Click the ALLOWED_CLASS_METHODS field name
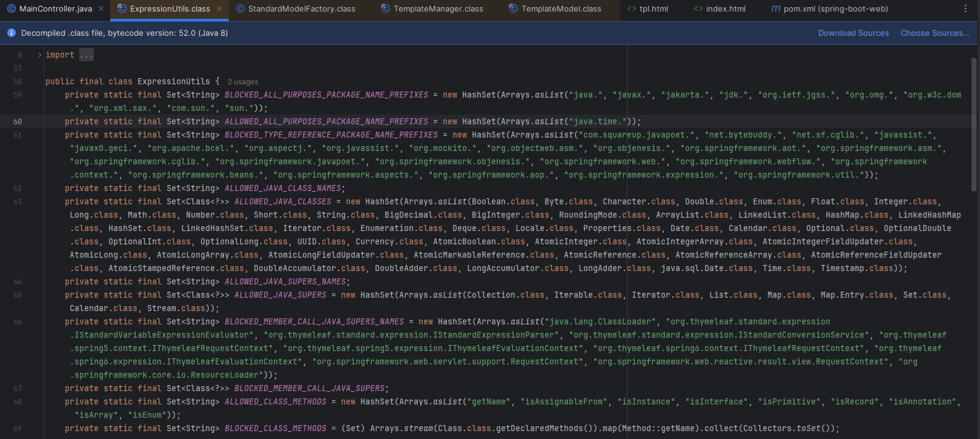The width and height of the screenshot is (980, 439). click(275, 402)
